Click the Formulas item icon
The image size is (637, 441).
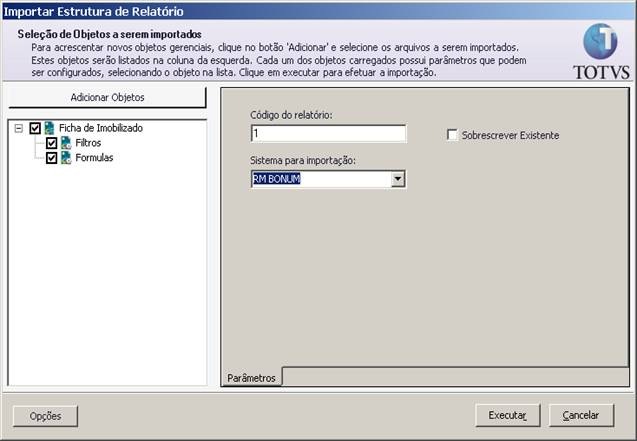click(x=66, y=158)
